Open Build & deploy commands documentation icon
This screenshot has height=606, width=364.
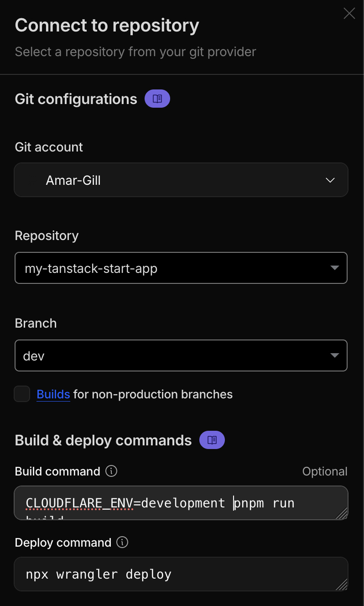coord(212,440)
